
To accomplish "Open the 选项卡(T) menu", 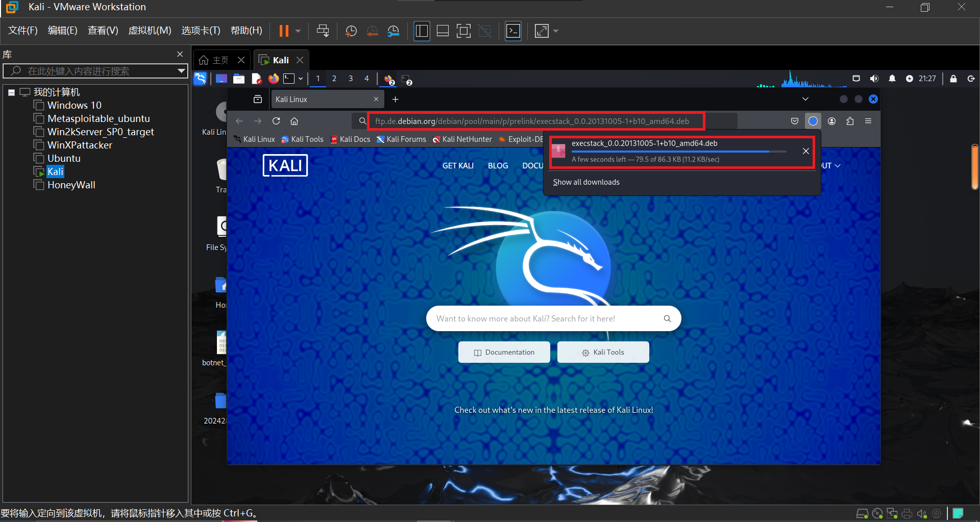I will pos(201,31).
